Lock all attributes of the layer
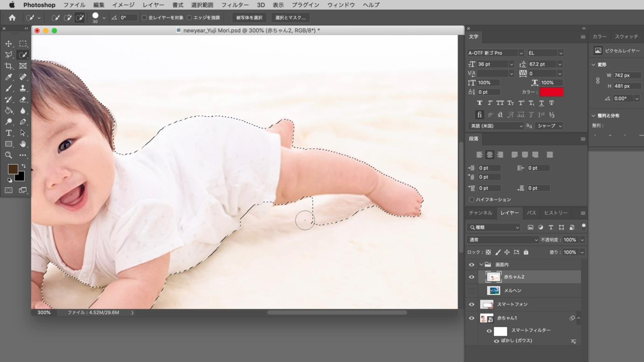Image resolution: width=644 pixels, height=362 pixels. [526, 252]
